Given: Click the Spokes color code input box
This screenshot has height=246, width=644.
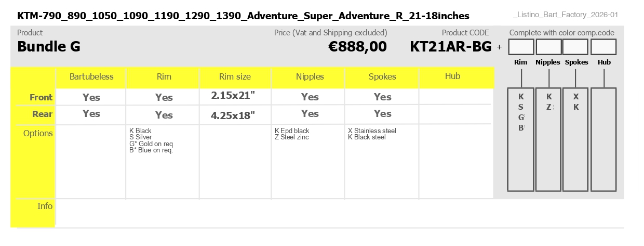Looking at the screenshot, I should (x=576, y=47).
